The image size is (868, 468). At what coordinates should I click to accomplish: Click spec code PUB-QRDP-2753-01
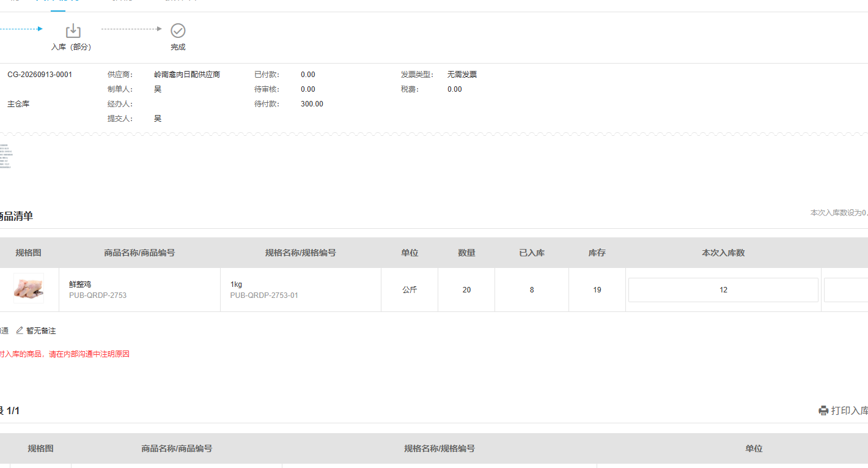(264, 295)
